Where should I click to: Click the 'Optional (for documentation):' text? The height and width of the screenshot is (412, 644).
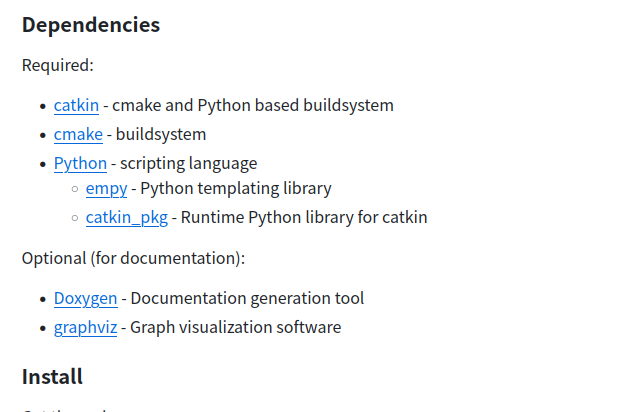133,259
